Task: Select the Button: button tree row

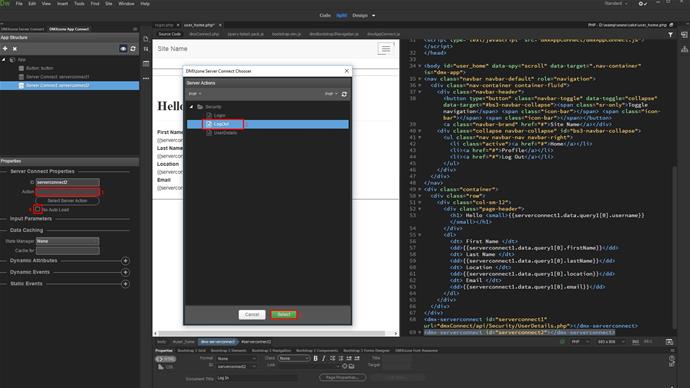Action: (70, 68)
